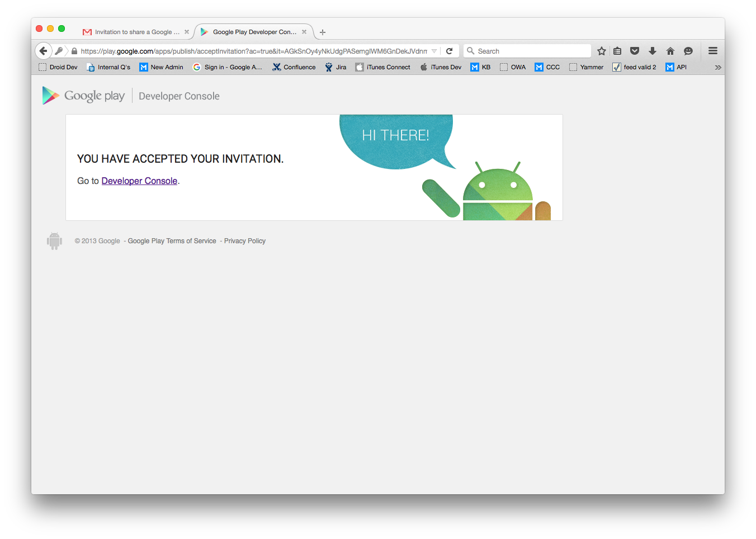Show bookmarks list icon in toolbar

click(617, 51)
